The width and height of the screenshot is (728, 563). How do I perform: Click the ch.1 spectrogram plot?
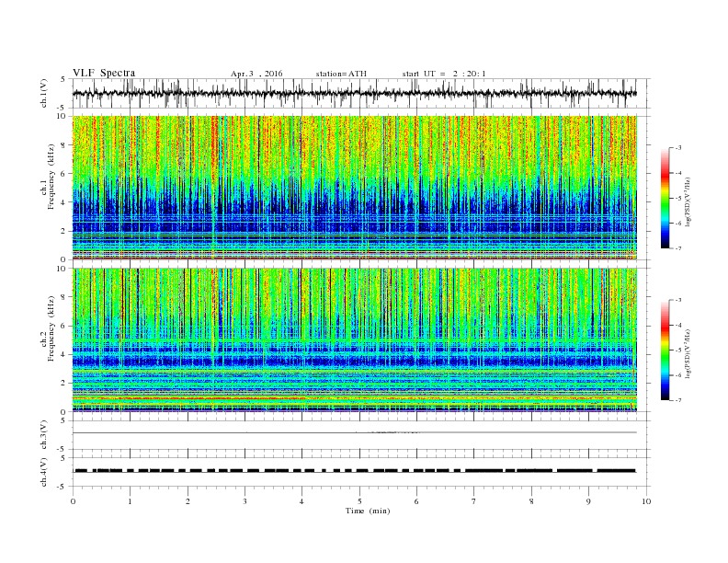355,188
